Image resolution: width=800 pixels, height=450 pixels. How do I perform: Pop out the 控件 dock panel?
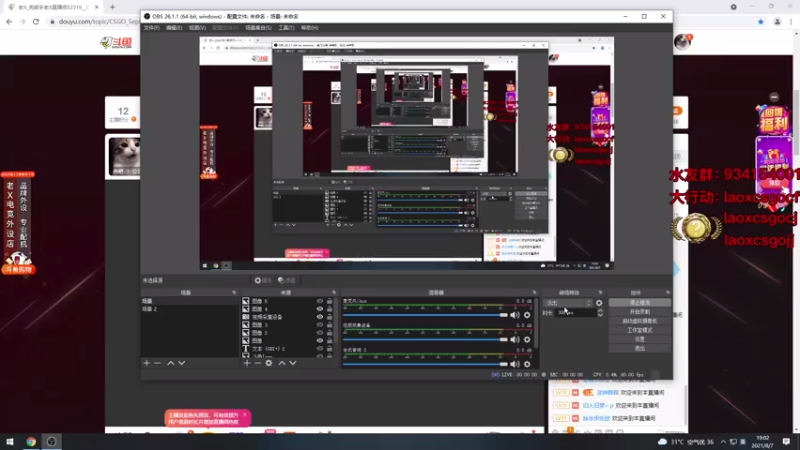(x=668, y=293)
